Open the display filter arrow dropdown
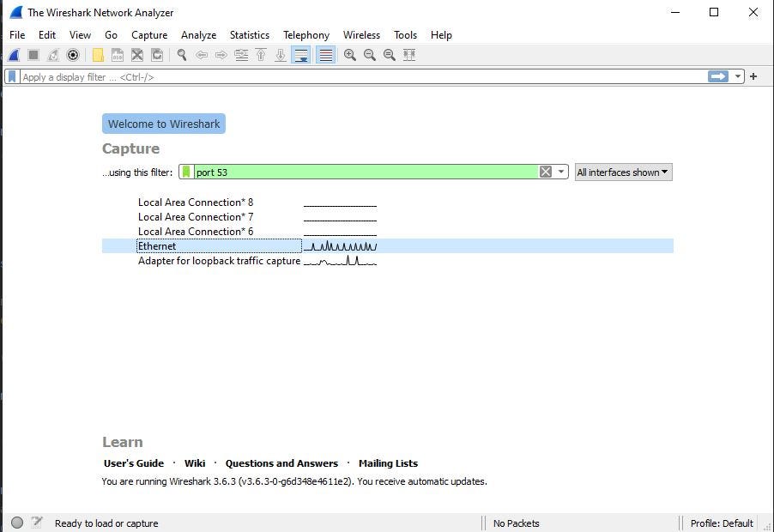 [x=737, y=76]
